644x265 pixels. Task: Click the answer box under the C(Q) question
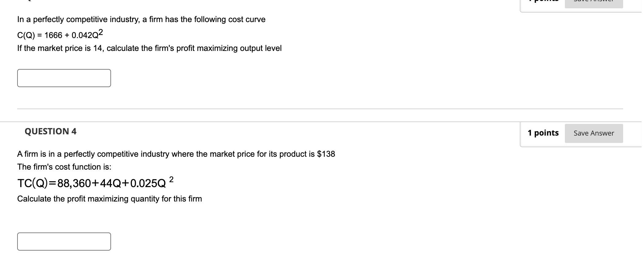coord(64,78)
